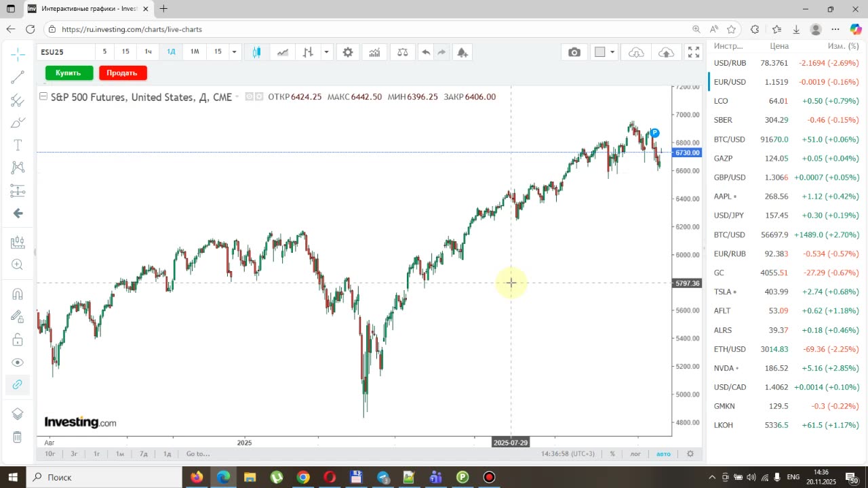Sort watchlist by Цена column header
868x488 pixels.
click(x=779, y=46)
